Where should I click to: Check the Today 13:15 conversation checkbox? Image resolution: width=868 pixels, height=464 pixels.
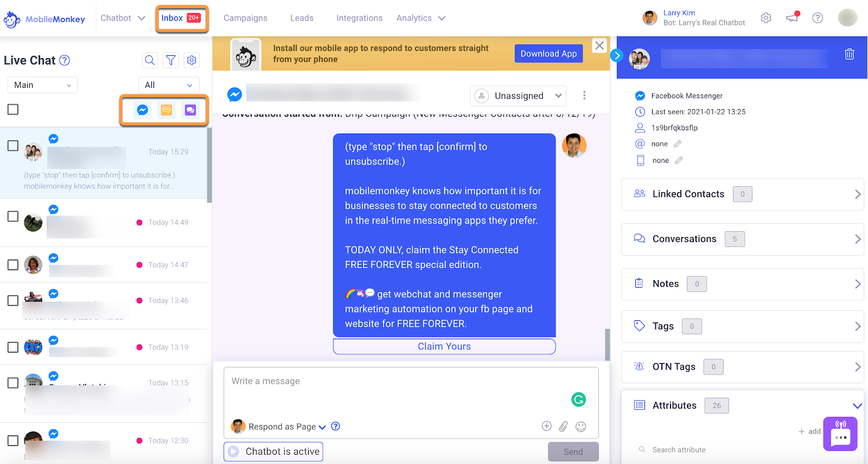pos(13,383)
